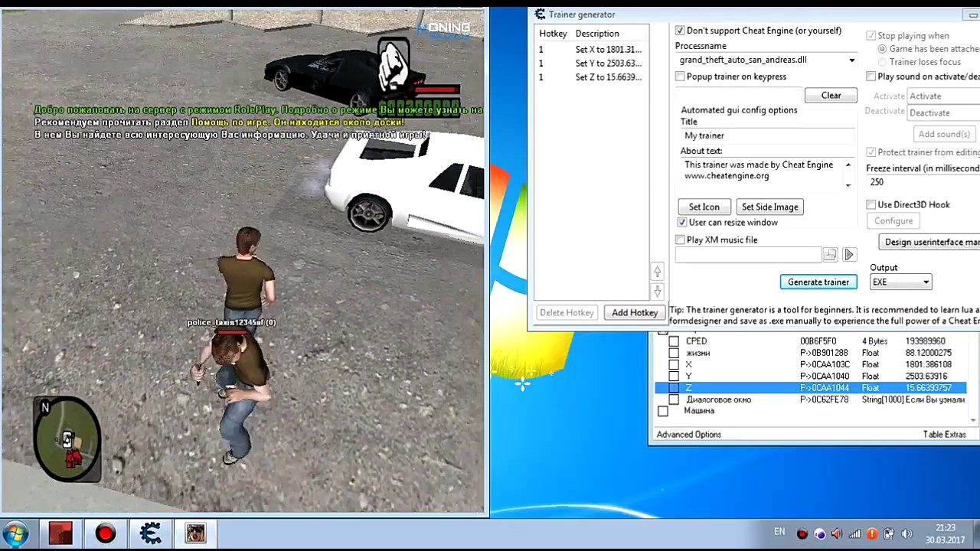Click the EN language indicator in tray
The width and height of the screenshot is (980, 551).
click(779, 532)
